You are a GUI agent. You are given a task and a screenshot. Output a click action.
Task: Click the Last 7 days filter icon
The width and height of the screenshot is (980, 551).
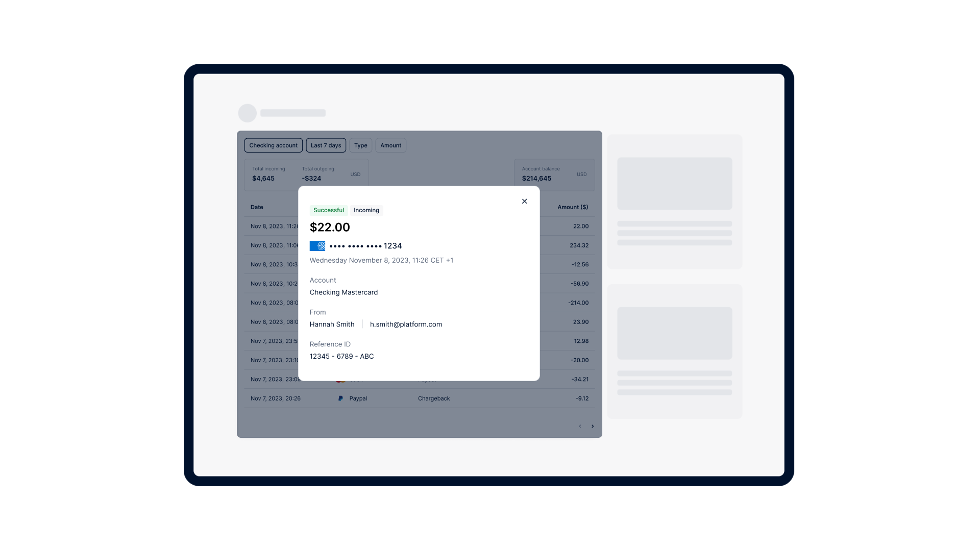pyautogui.click(x=326, y=145)
